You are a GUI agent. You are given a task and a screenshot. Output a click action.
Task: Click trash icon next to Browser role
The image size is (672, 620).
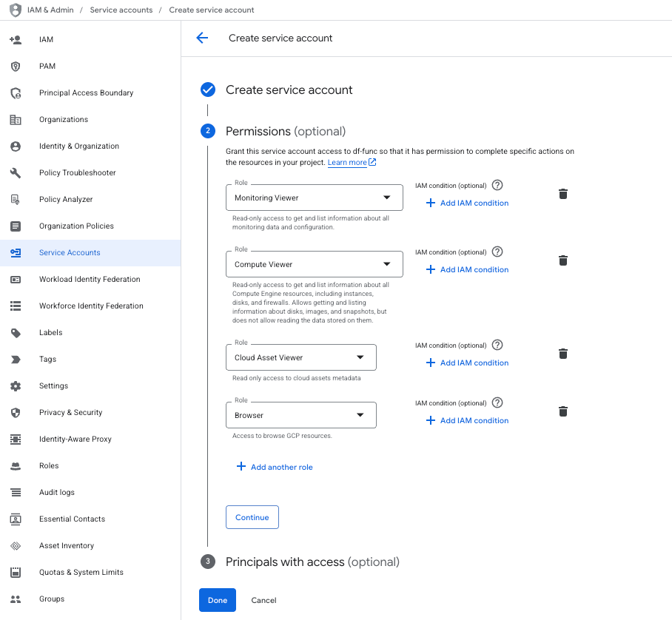[x=563, y=411]
